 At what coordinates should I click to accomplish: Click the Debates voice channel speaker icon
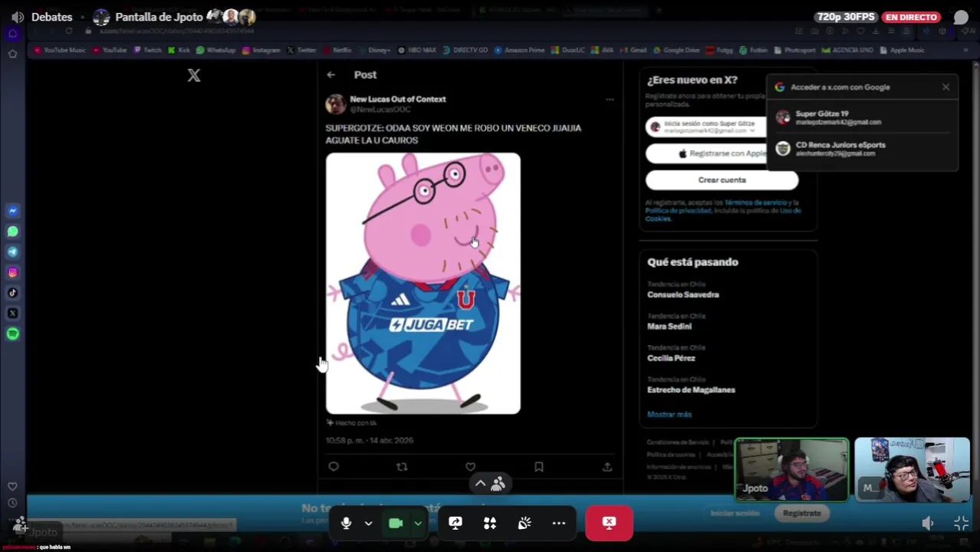coord(17,17)
